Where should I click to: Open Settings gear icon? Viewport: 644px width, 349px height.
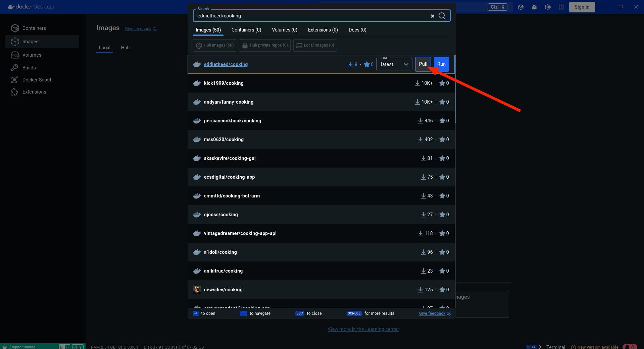(x=548, y=7)
